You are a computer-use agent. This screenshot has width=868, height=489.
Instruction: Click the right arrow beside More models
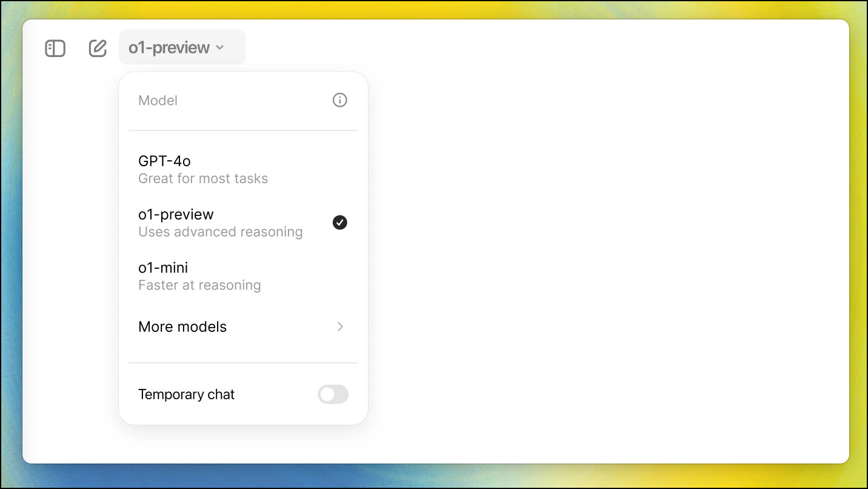pyautogui.click(x=341, y=326)
